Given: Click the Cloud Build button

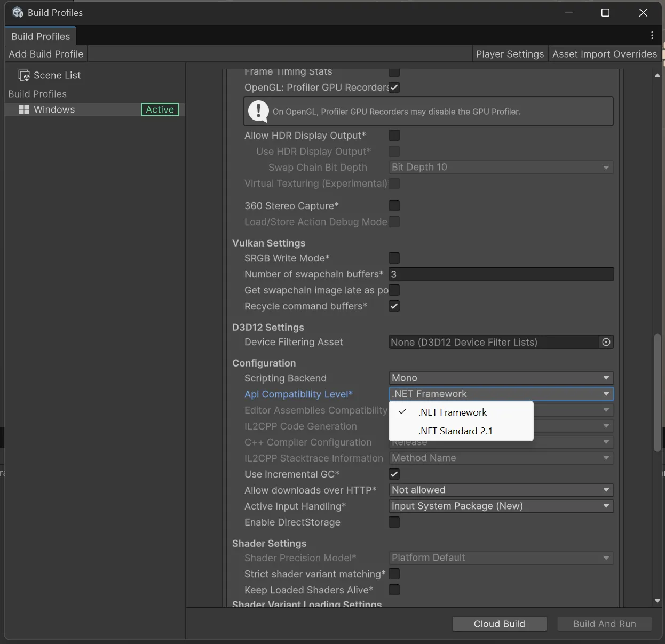Looking at the screenshot, I should coord(499,624).
